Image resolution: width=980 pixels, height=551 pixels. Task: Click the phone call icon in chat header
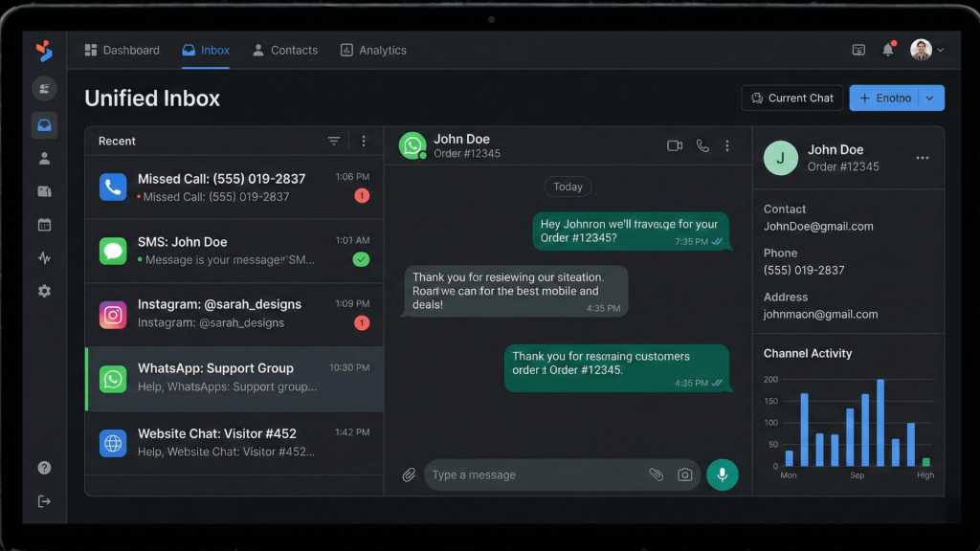click(x=702, y=146)
